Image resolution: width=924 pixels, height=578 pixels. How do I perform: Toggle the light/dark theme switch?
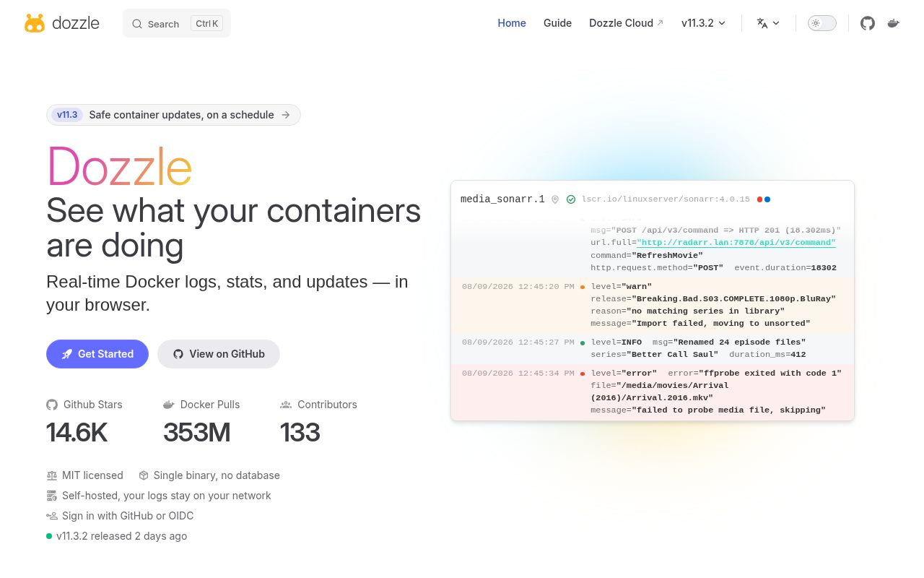pos(822,23)
